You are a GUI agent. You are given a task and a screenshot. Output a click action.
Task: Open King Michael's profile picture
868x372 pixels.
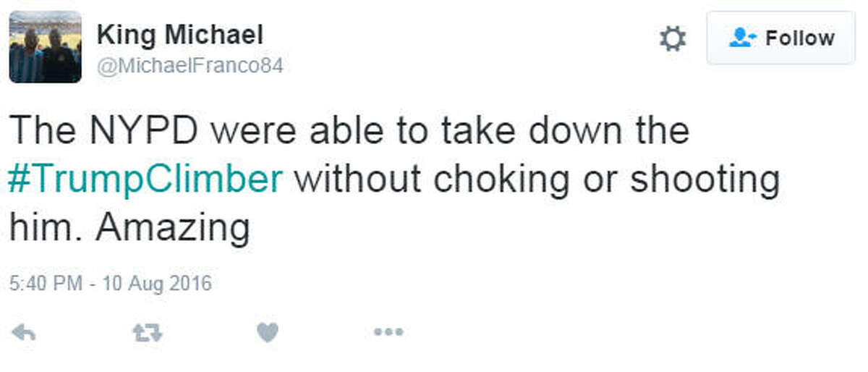click(45, 46)
